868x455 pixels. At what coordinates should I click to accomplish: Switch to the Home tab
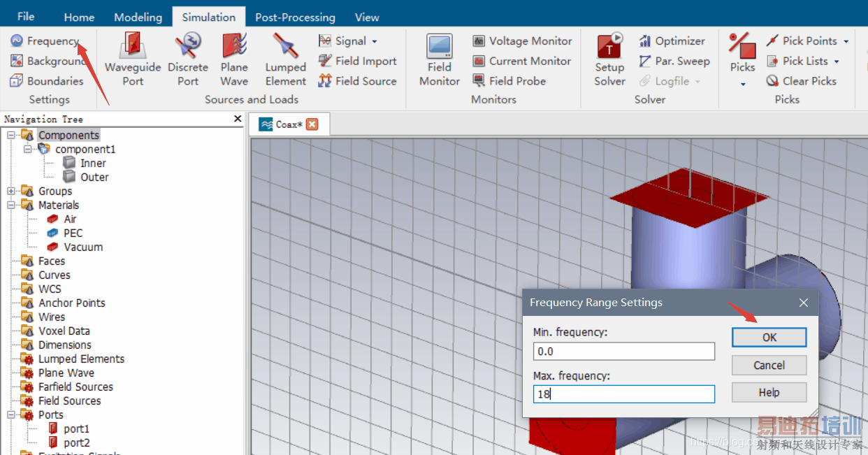[79, 17]
